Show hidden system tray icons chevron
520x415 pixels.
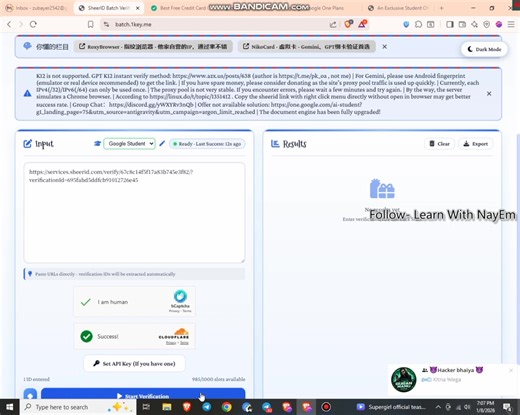coord(438,407)
